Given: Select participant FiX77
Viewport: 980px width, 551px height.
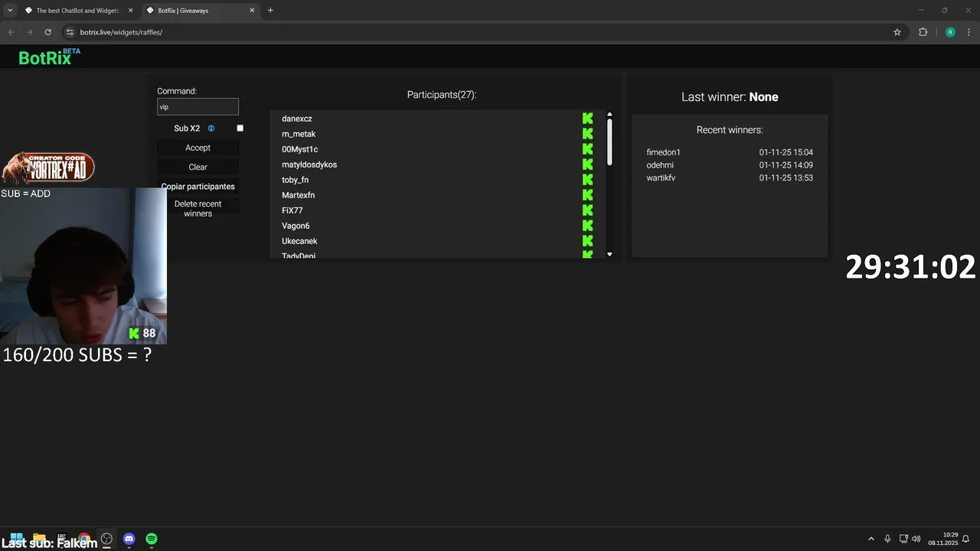Looking at the screenshot, I should (x=292, y=210).
